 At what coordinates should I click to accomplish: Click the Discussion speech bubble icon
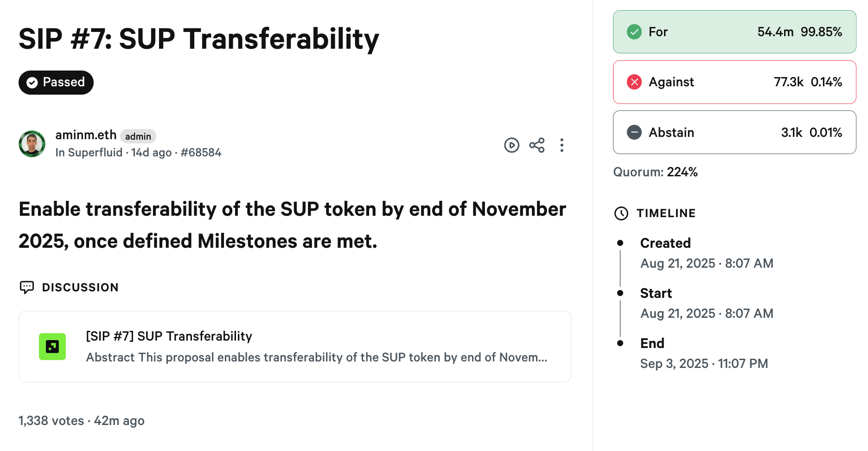[27, 287]
